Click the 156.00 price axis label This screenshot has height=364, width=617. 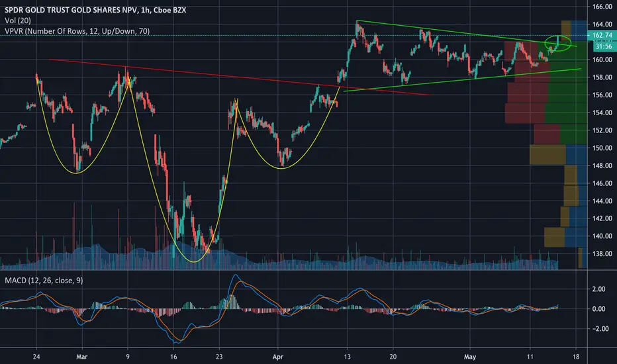(x=602, y=95)
